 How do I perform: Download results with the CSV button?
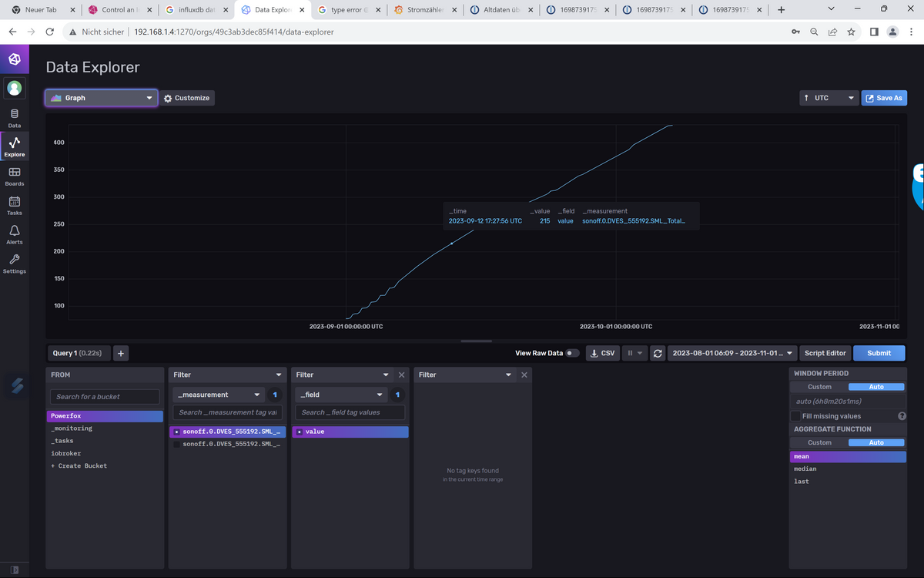[x=603, y=353]
